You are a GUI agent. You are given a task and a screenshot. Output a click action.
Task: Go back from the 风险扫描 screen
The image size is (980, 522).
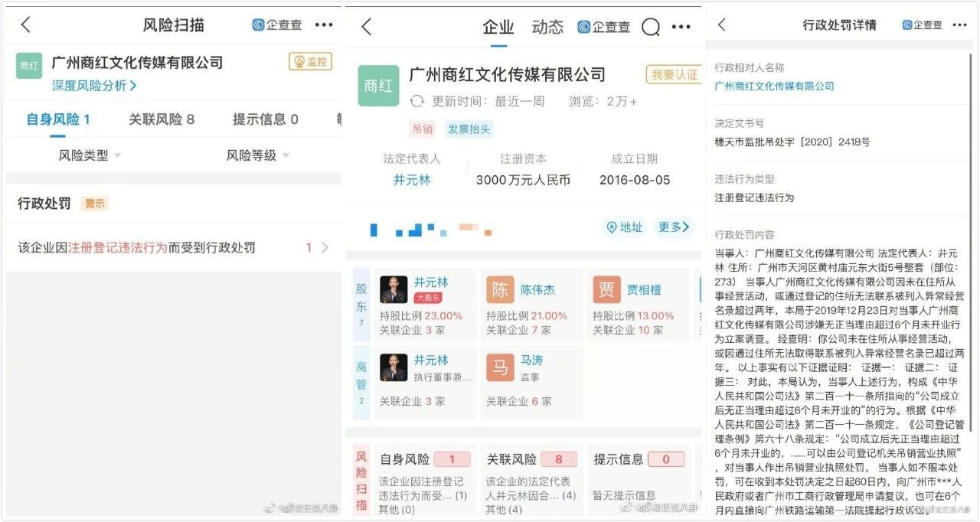(26, 24)
